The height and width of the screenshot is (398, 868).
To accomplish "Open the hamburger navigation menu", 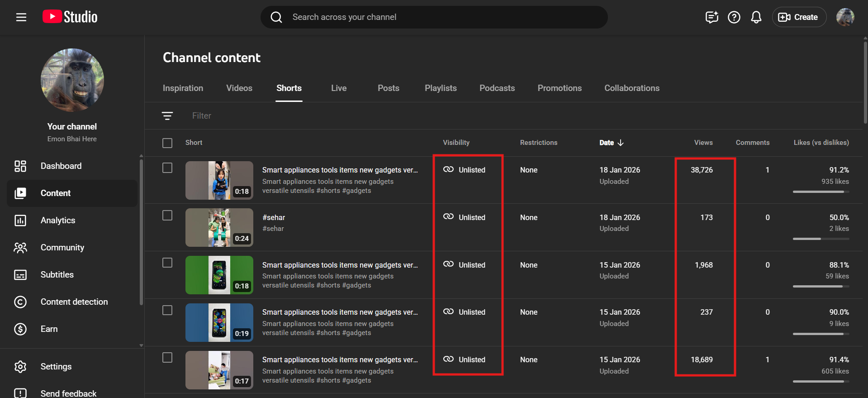I will coord(21,17).
